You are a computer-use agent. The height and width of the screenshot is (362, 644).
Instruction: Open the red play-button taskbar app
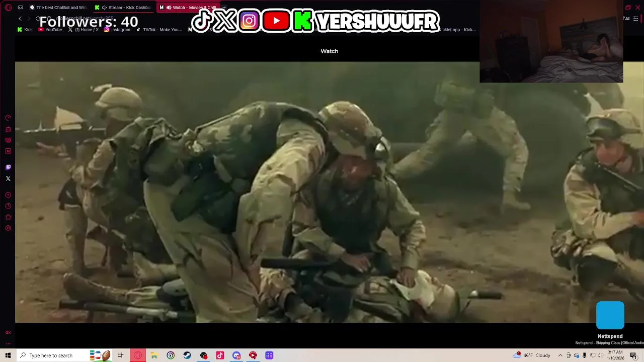point(253,355)
